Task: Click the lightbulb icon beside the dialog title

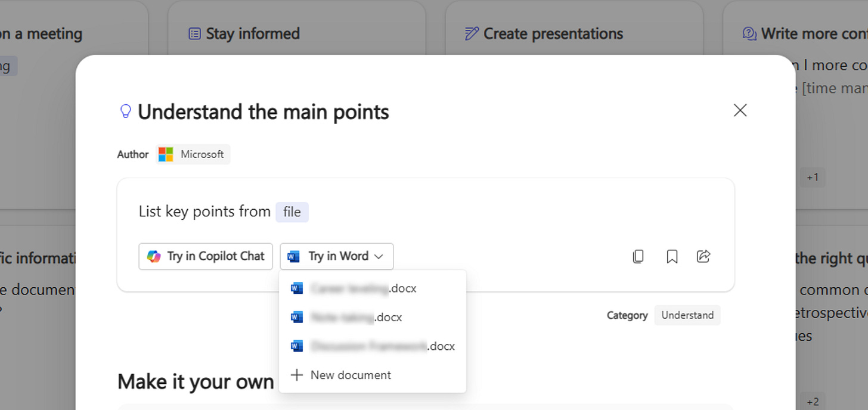Action: coord(125,111)
